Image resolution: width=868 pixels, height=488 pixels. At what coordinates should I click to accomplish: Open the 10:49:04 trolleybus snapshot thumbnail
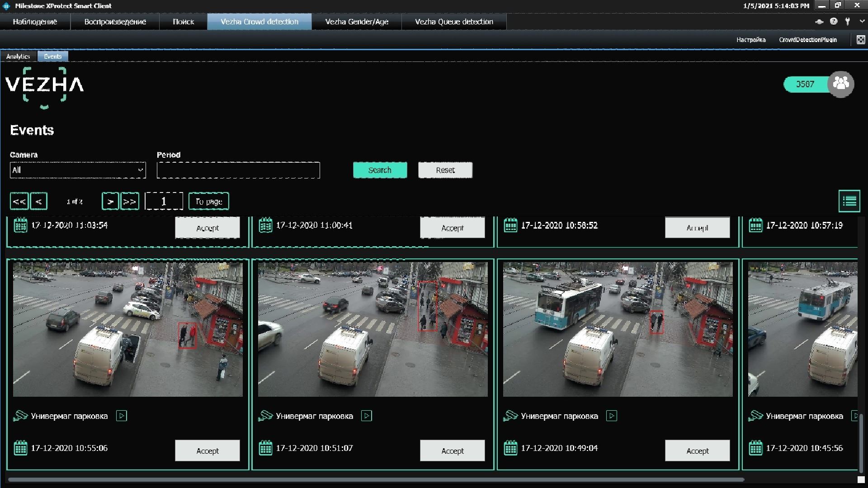click(x=618, y=329)
